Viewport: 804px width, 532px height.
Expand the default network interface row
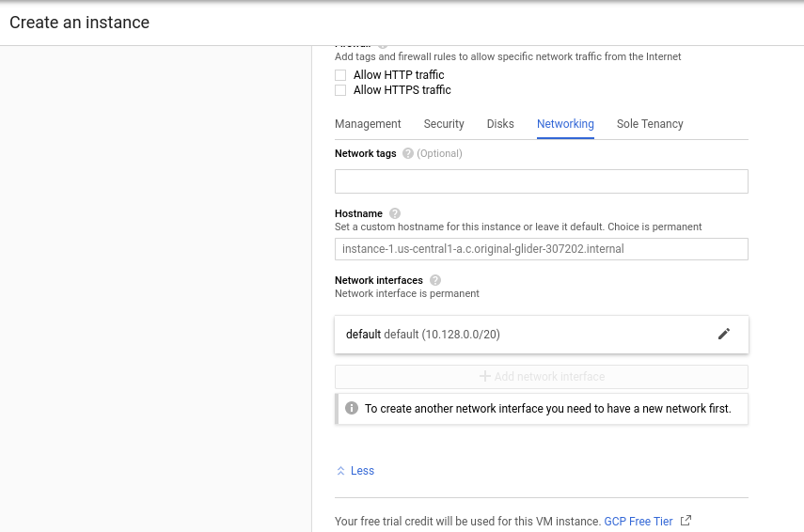pyautogui.click(x=517, y=334)
